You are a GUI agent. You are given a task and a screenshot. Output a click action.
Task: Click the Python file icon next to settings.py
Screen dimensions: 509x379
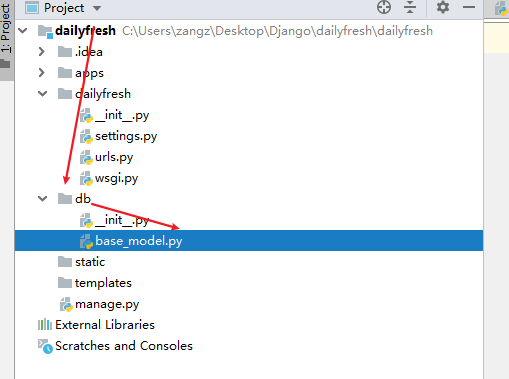(x=86, y=136)
